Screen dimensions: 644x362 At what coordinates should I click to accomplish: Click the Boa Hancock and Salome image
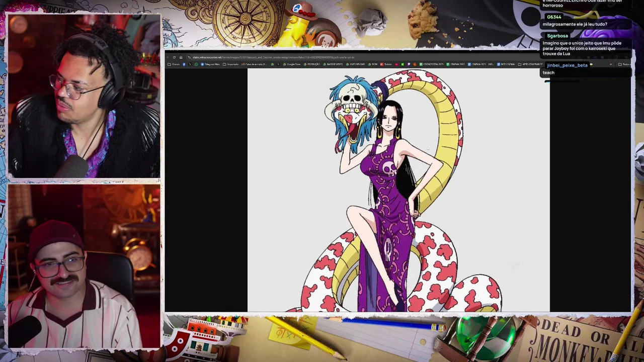click(398, 190)
